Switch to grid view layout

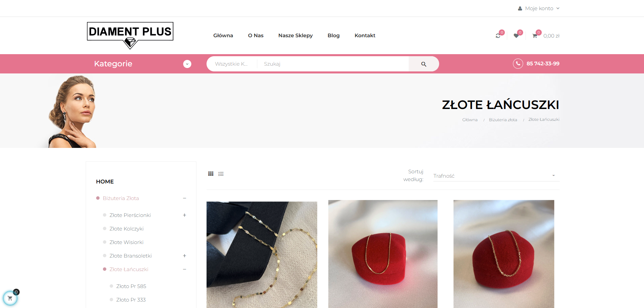[x=211, y=174]
